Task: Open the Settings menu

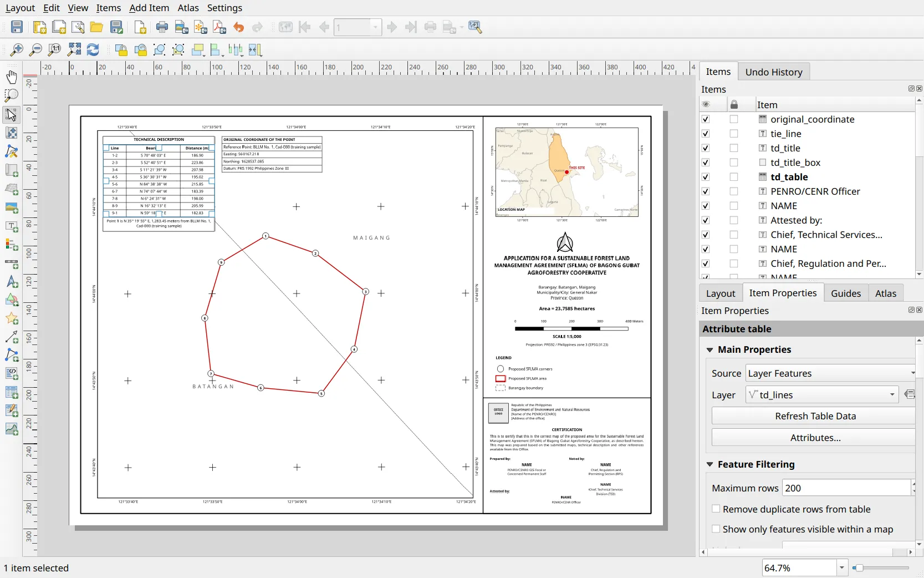Action: [224, 8]
